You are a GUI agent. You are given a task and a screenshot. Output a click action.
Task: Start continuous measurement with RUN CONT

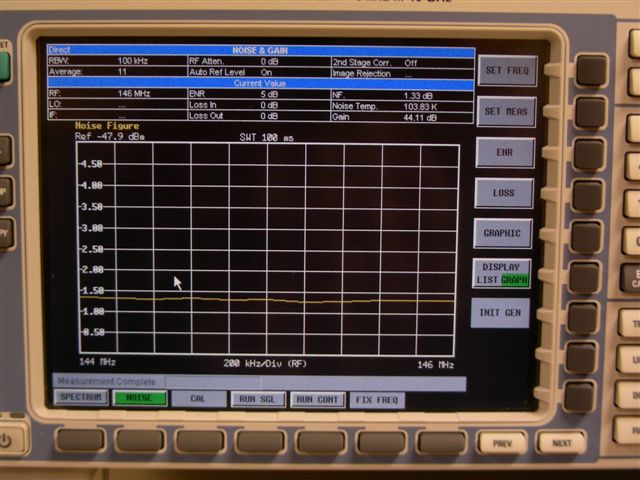point(317,400)
